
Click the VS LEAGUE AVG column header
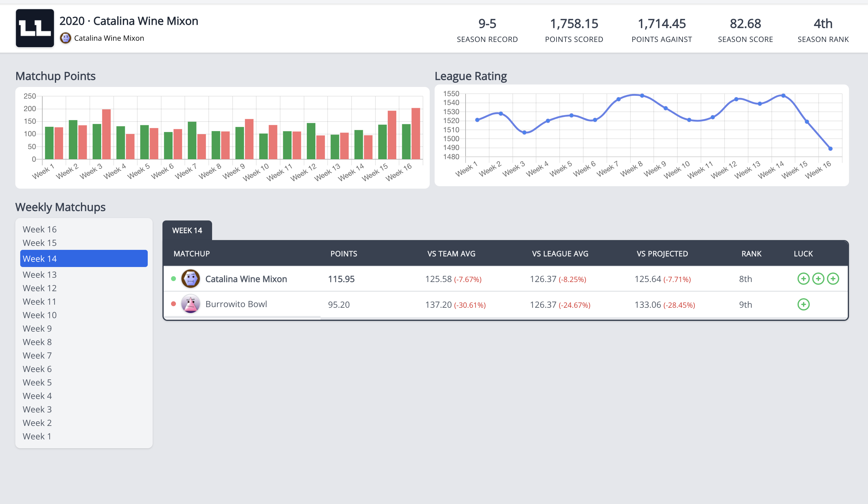click(x=560, y=254)
